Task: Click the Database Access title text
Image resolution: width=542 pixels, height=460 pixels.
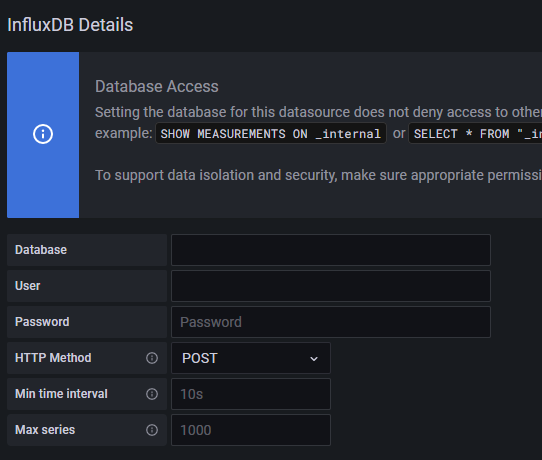Action: pyautogui.click(x=157, y=86)
